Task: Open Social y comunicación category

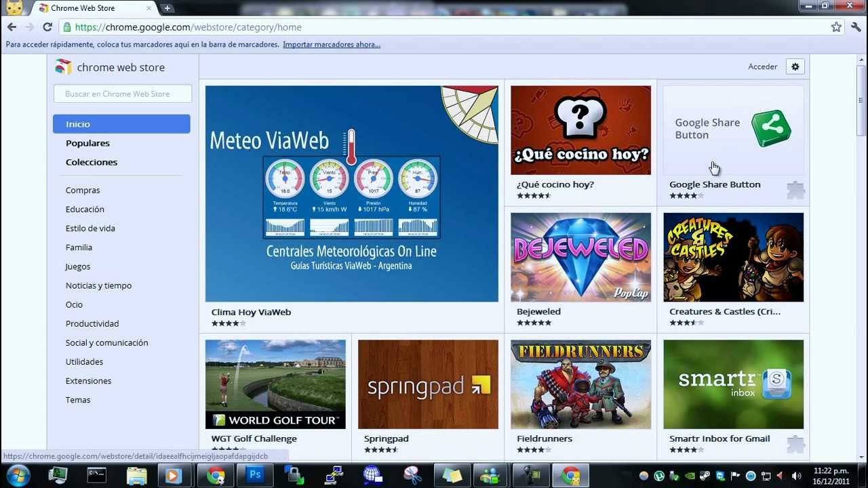Action: pos(106,342)
